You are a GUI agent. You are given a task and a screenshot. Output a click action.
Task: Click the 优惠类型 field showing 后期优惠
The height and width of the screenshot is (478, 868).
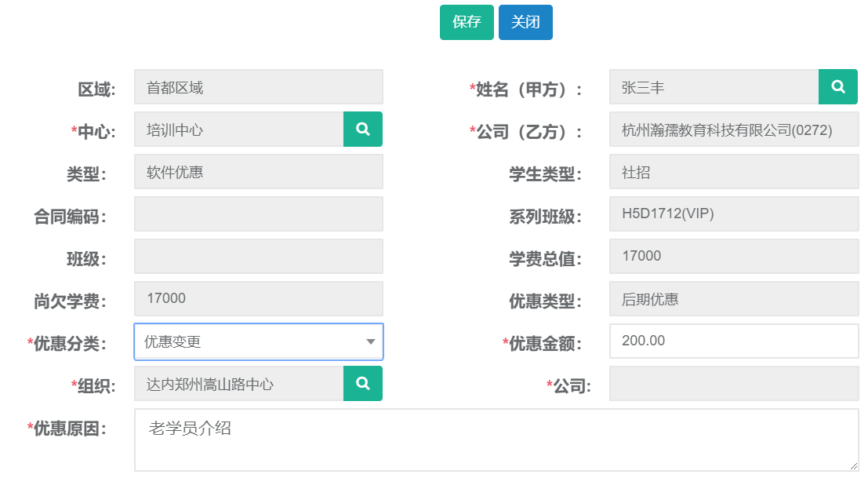(x=733, y=299)
